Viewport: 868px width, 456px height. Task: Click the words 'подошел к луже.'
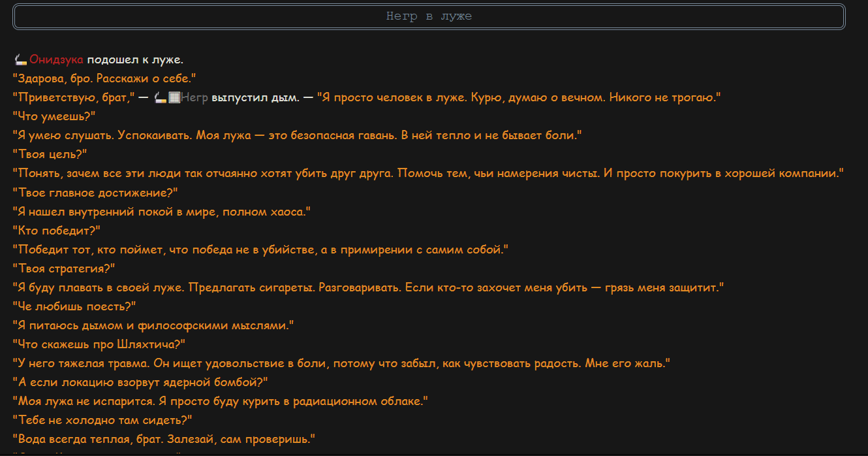135,60
